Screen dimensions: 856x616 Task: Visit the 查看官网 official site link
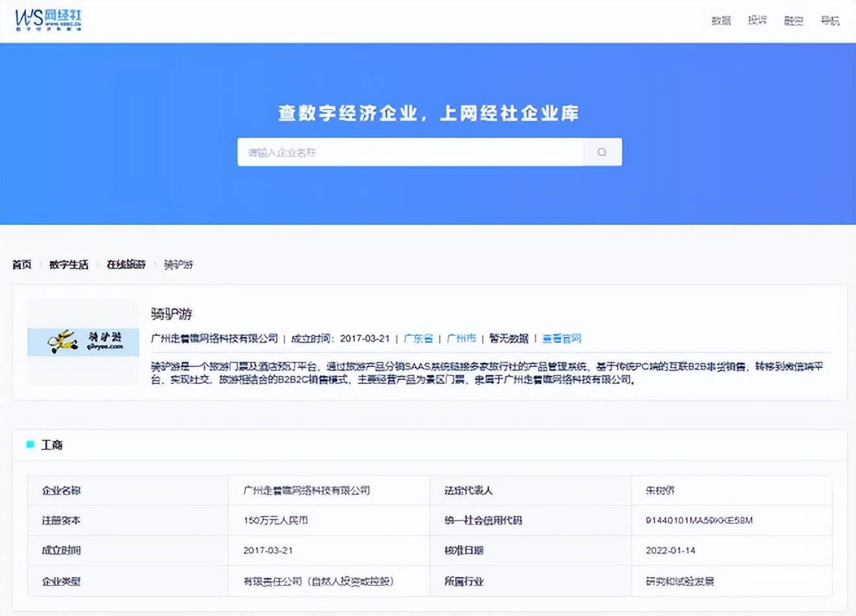coord(562,338)
